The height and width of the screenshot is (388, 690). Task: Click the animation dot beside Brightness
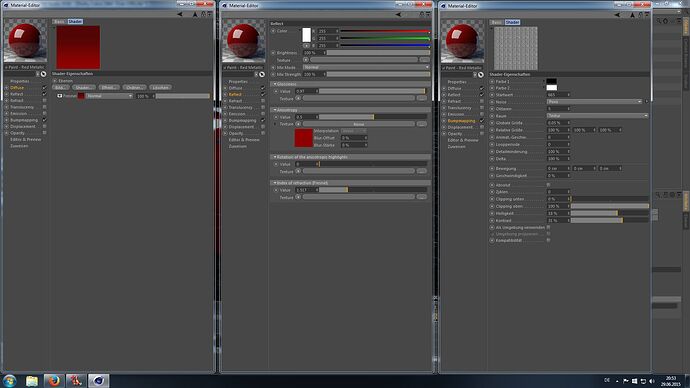pos(273,53)
